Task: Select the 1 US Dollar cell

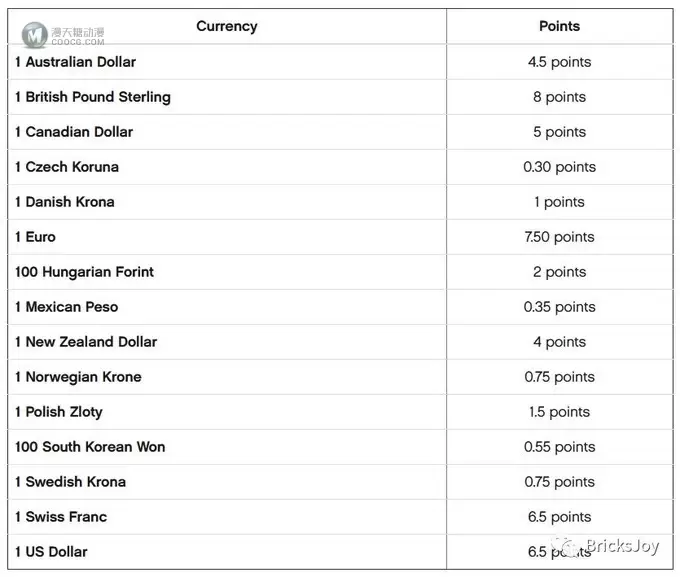Action: pyautogui.click(x=227, y=552)
